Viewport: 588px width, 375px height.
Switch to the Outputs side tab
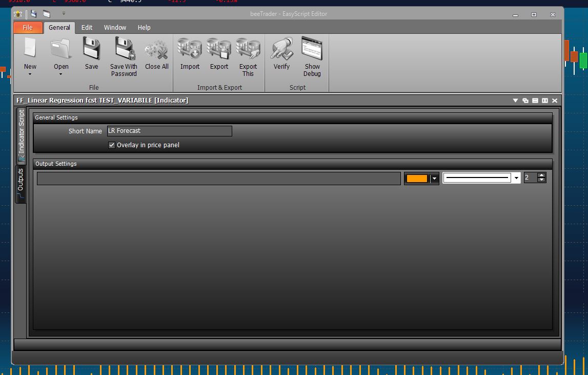point(21,184)
